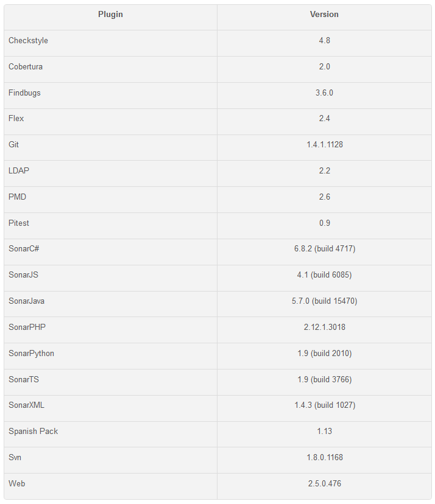The height and width of the screenshot is (504, 435).
Task: Select the Cobertura plugin name
Action: coord(26,66)
